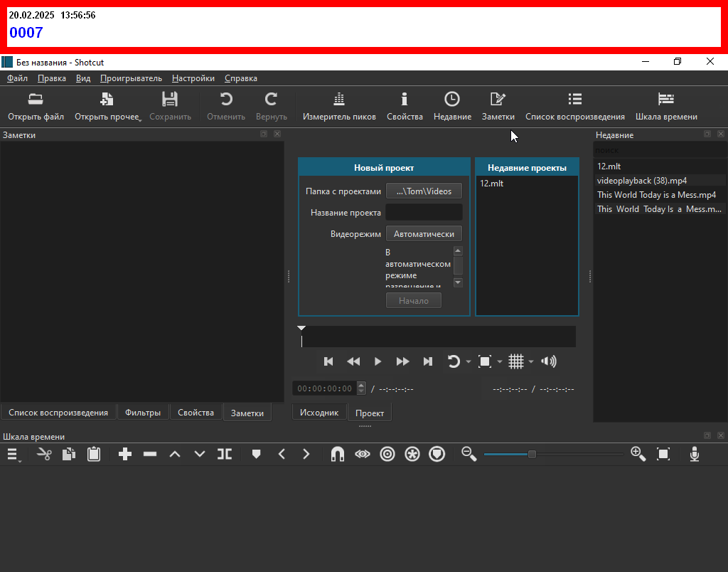Open the timeline hamburger menu

coord(13,454)
